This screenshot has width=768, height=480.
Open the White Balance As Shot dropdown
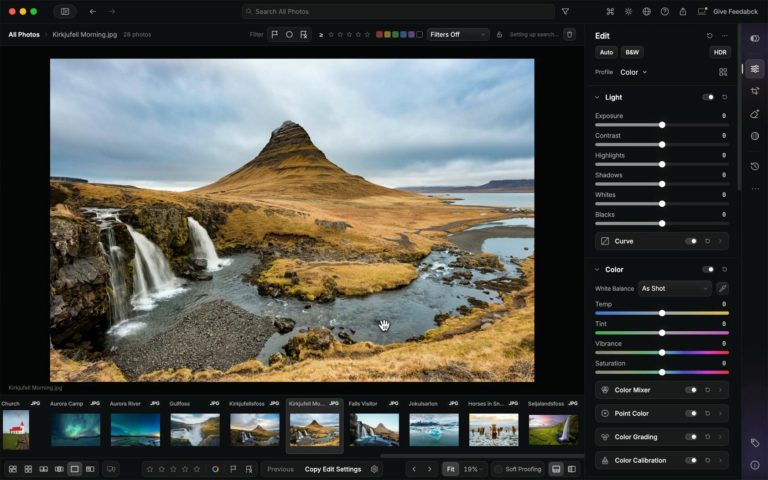coord(674,288)
